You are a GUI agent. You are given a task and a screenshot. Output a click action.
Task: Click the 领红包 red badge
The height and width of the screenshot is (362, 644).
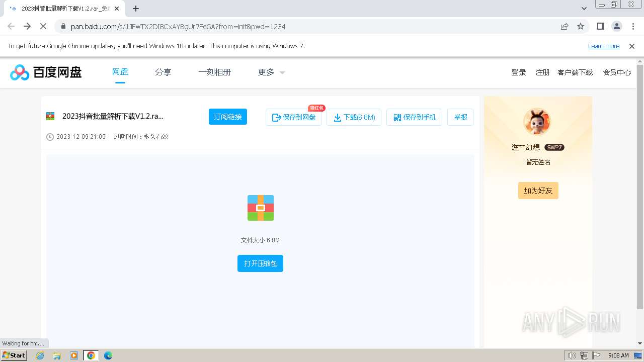[x=316, y=108]
